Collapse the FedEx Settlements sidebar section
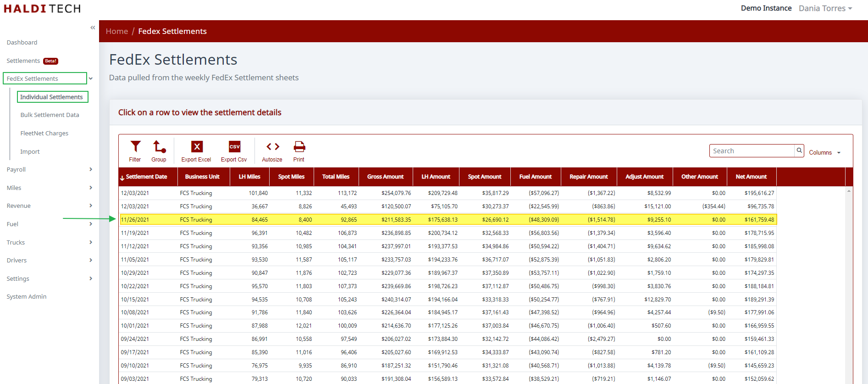 91,78
